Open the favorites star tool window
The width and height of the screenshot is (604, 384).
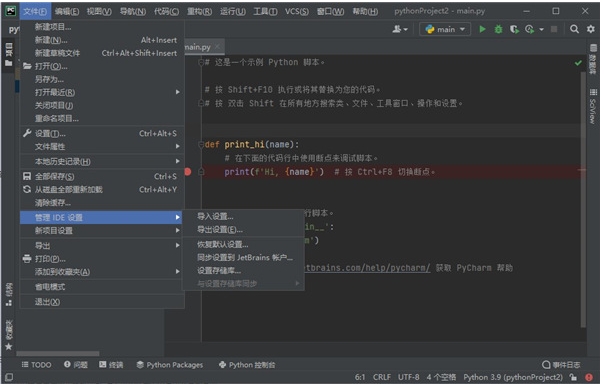click(8, 335)
